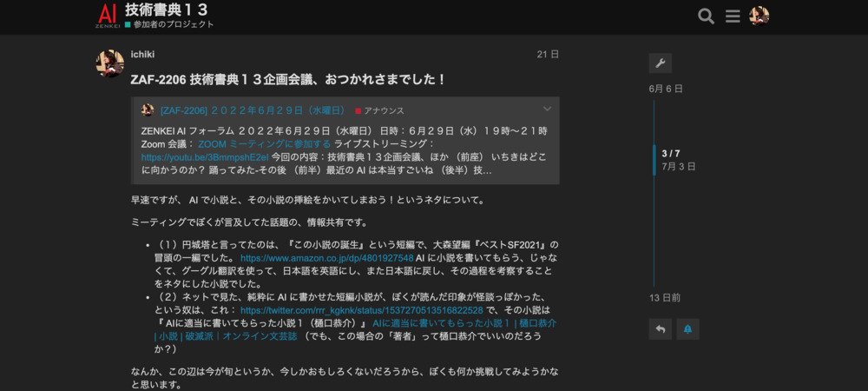
Task: Open the search magnifier in the header
Action: click(x=706, y=17)
